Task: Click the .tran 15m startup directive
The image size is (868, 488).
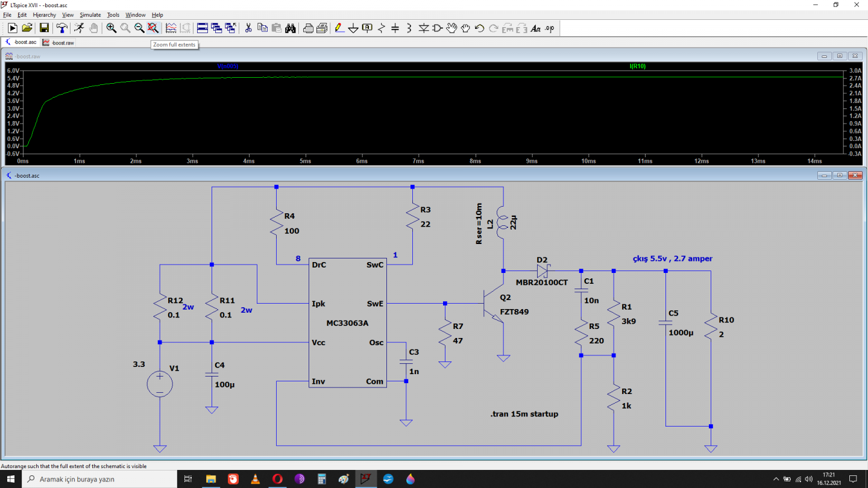Action: point(524,414)
